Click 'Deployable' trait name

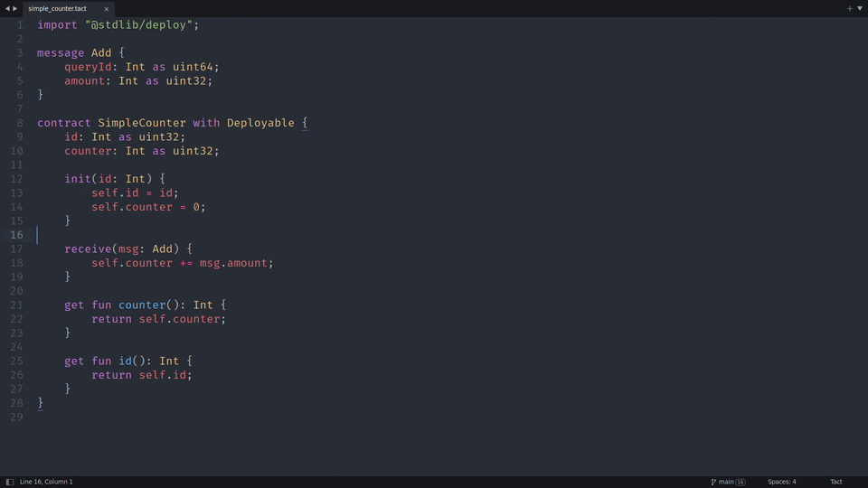click(x=260, y=123)
